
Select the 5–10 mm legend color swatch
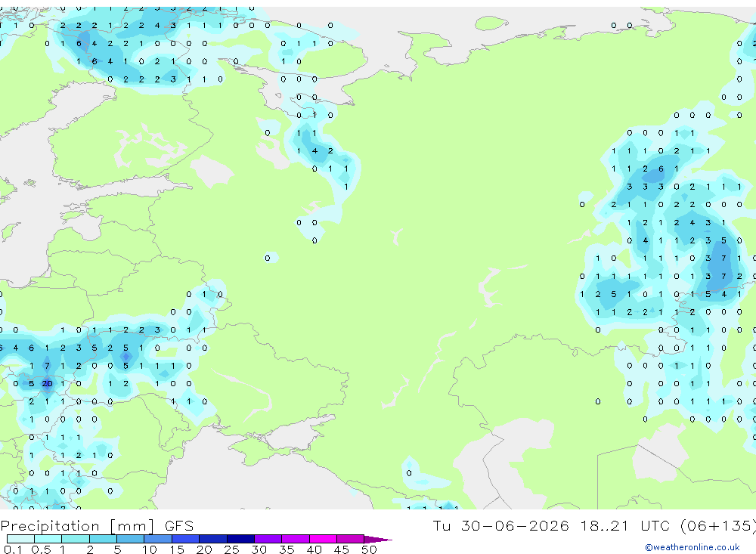pyautogui.click(x=131, y=539)
